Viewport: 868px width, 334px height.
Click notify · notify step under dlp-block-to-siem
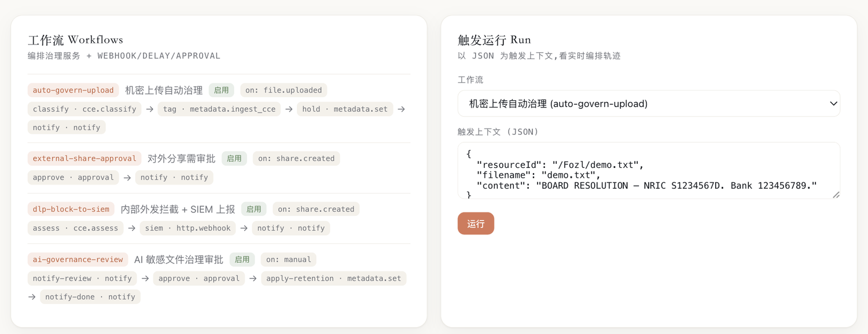click(x=291, y=228)
